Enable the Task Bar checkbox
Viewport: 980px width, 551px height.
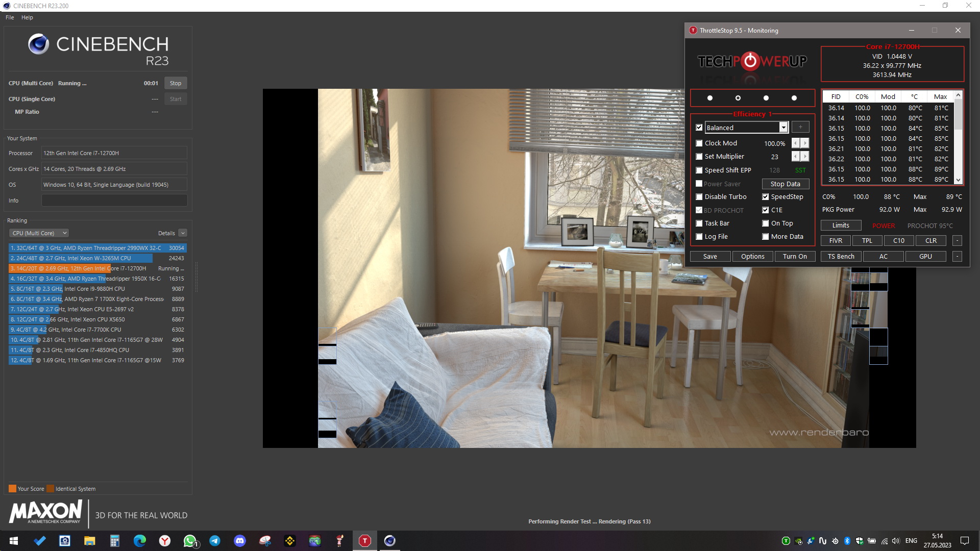(x=699, y=223)
